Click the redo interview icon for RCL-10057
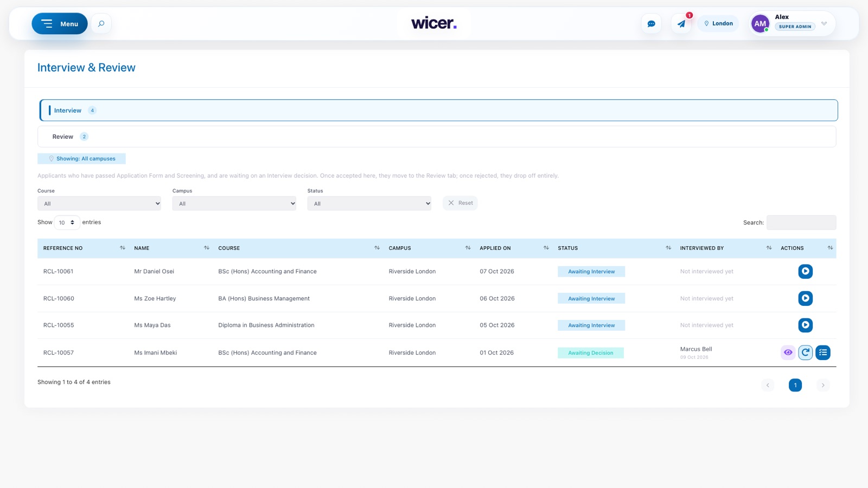Image resolution: width=868 pixels, height=488 pixels. coord(805,352)
